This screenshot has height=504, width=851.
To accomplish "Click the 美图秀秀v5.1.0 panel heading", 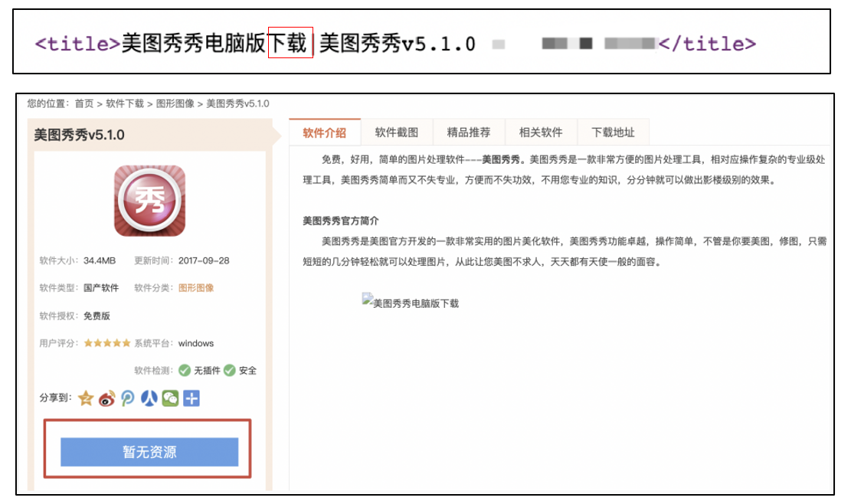I will click(79, 135).
